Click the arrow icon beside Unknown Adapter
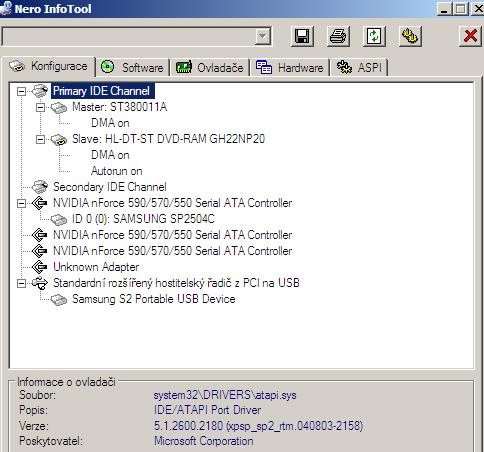The height and width of the screenshot is (452, 484). pyautogui.click(x=40, y=267)
